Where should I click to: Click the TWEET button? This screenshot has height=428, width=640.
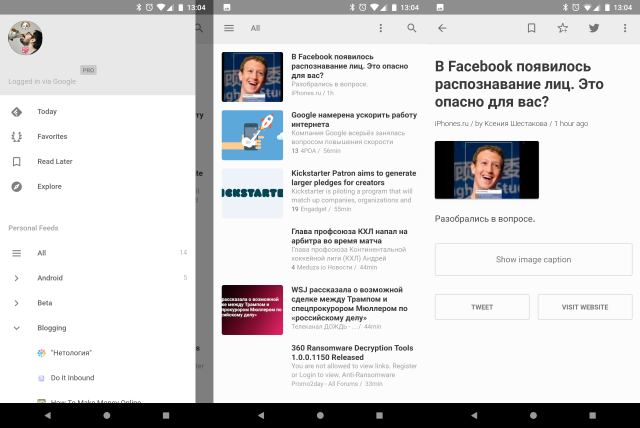point(482,307)
